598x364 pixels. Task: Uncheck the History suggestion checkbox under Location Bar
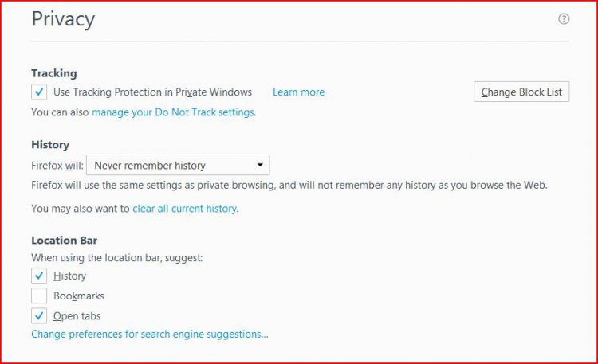[39, 276]
